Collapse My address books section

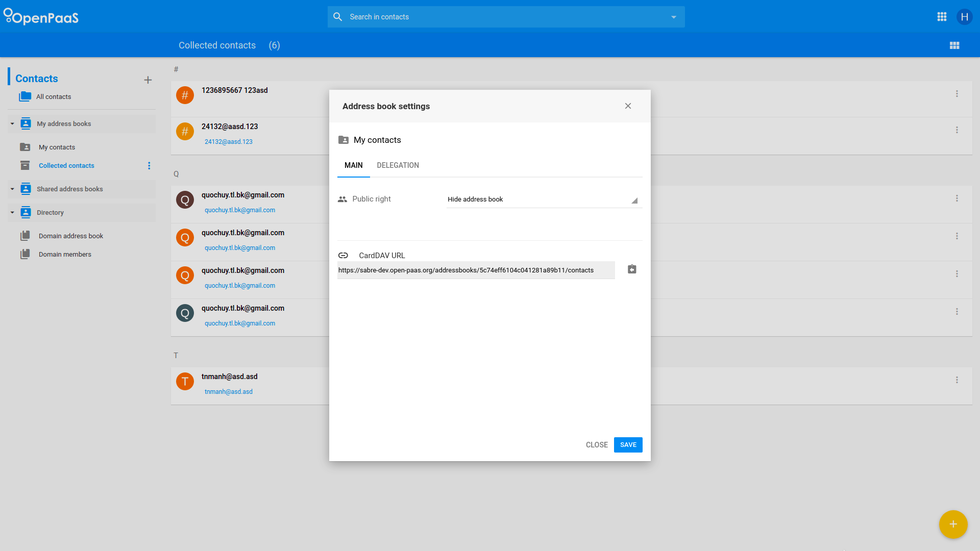[x=12, y=123]
